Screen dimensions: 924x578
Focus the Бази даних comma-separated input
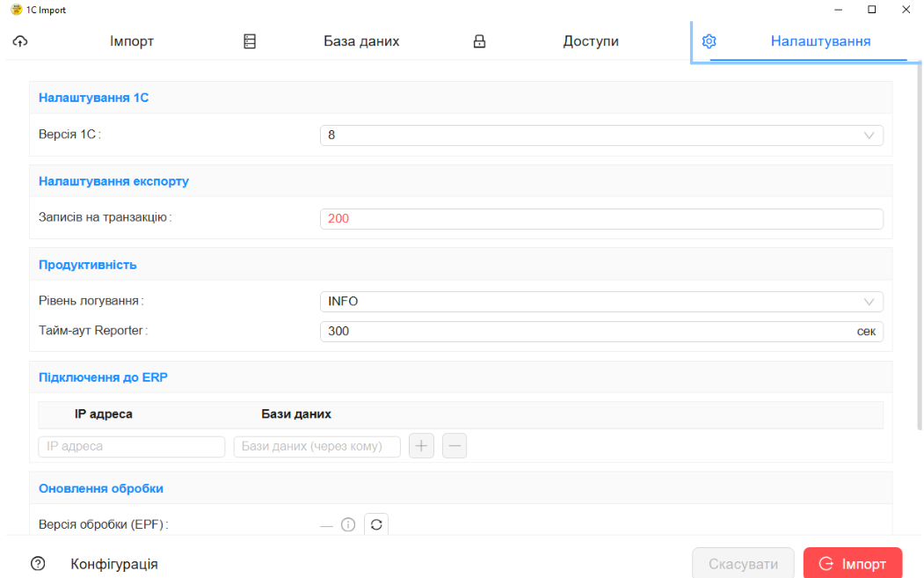point(317,446)
